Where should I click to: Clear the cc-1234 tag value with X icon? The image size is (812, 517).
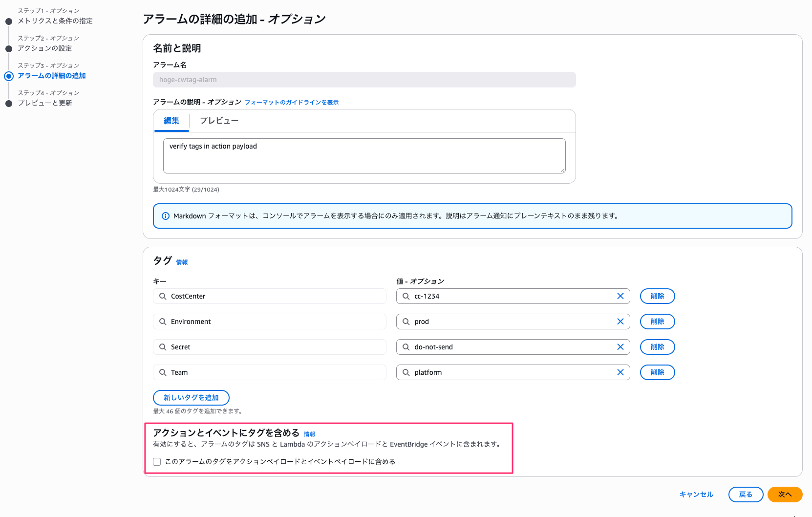tap(620, 296)
